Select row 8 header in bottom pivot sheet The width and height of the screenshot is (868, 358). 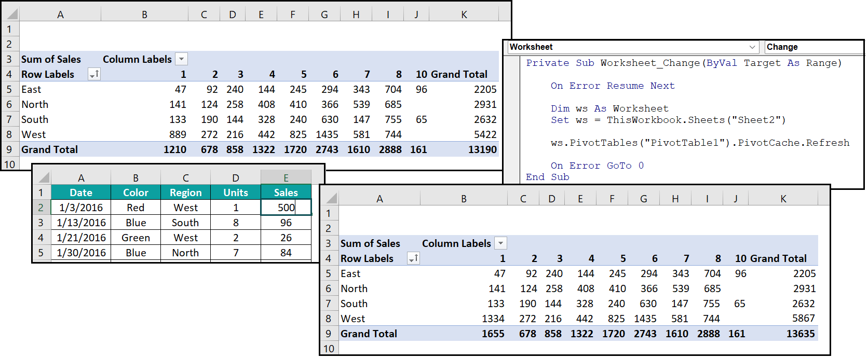[x=329, y=319]
